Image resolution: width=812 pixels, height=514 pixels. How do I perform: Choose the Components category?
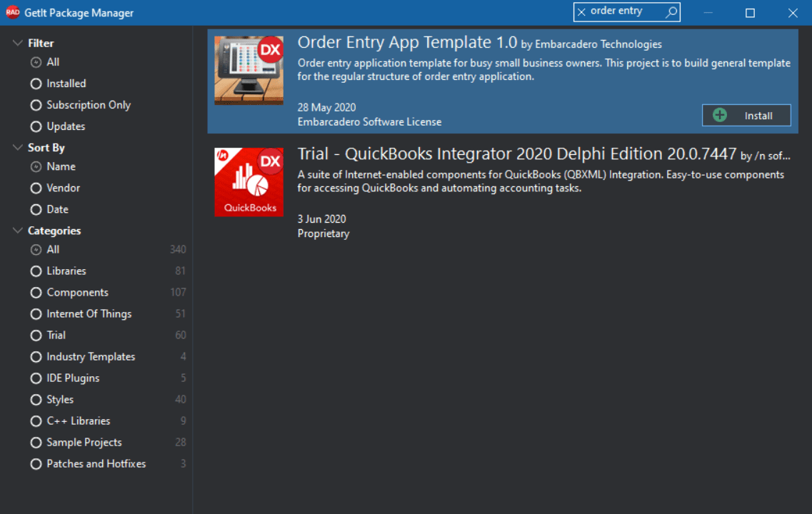(x=69, y=293)
